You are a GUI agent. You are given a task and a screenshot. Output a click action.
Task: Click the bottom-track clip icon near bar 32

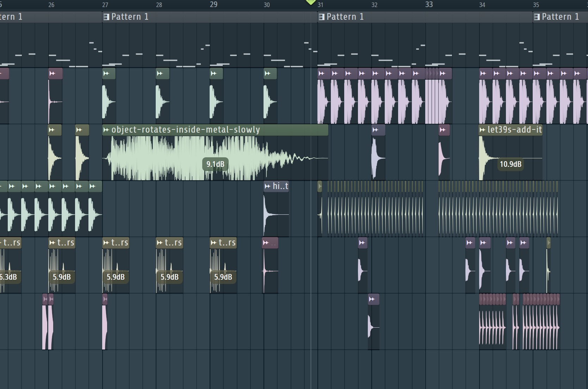[372, 299]
